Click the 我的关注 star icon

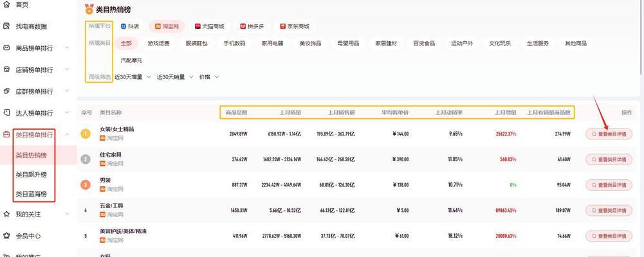6,214
